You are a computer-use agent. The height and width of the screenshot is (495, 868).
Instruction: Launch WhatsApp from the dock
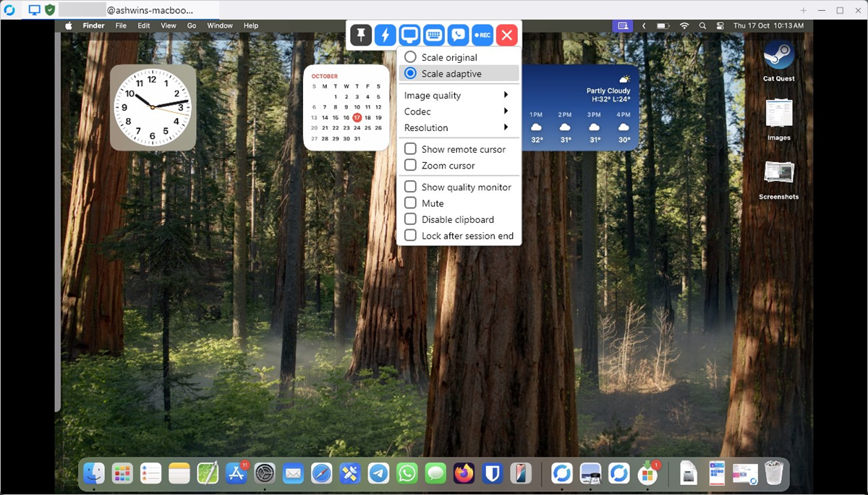(x=408, y=473)
